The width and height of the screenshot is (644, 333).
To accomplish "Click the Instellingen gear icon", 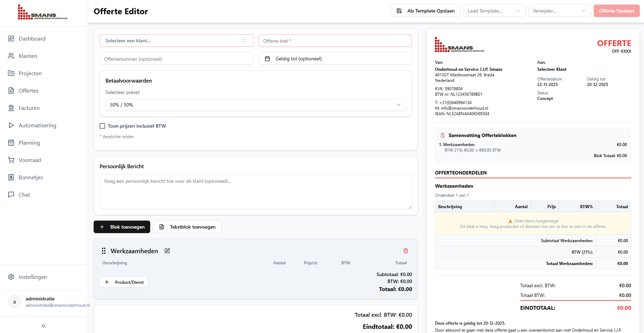I will (x=11, y=277).
